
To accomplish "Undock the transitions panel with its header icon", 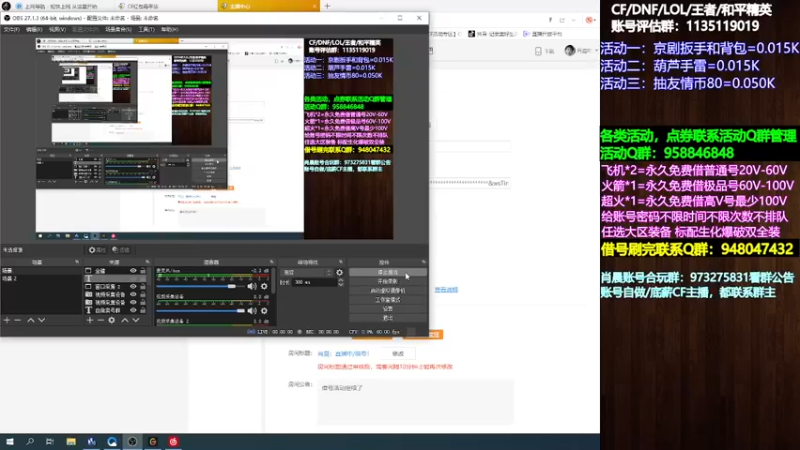I will pyautogui.click(x=341, y=262).
